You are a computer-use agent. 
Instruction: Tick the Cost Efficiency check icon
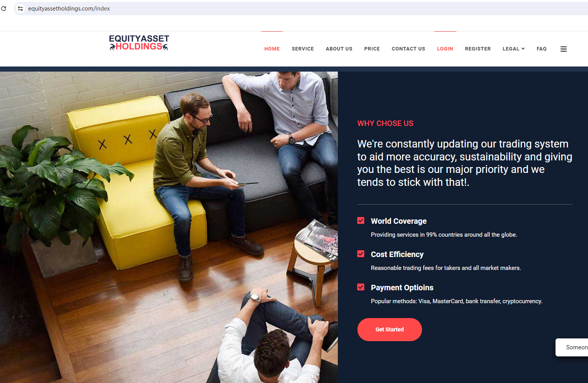[361, 254]
